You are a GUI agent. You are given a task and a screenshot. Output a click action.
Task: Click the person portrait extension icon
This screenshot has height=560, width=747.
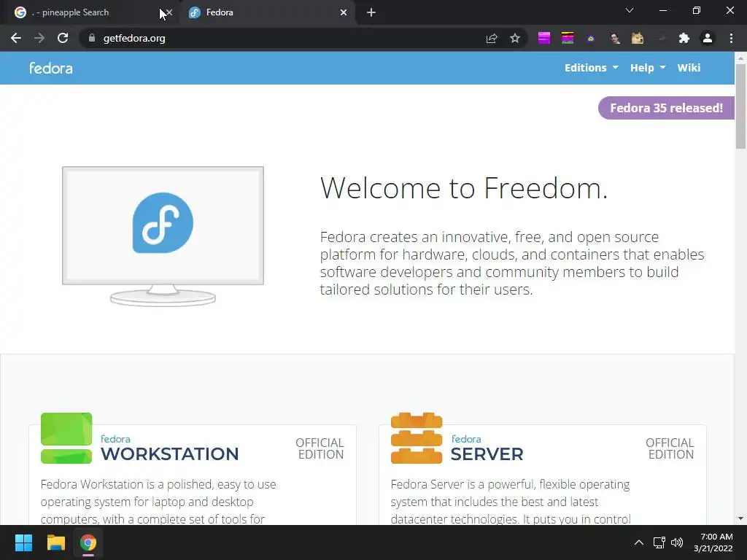[614, 38]
